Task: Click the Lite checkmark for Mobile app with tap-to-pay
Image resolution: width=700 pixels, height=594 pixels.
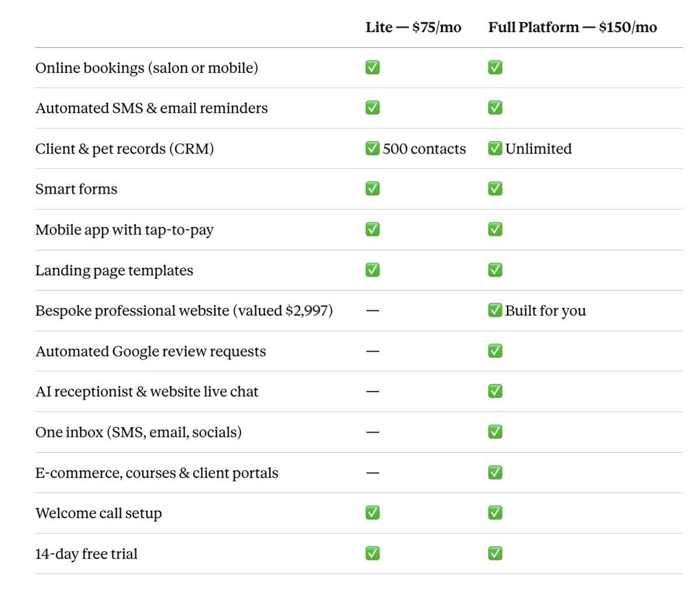Action: [x=373, y=229]
